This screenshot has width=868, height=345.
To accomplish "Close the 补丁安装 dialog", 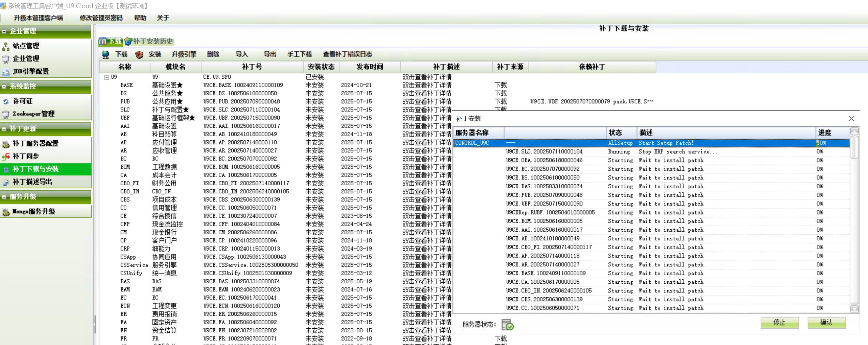I will coord(851,118).
